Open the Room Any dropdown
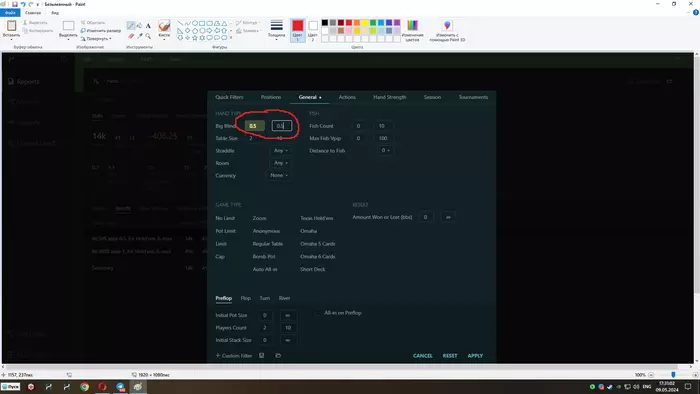 (x=281, y=163)
